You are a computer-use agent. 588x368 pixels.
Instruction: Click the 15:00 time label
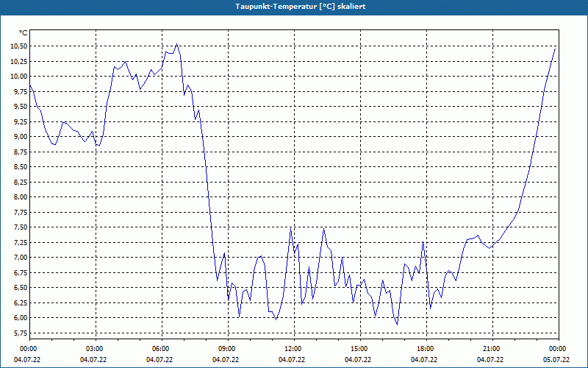tap(360, 349)
